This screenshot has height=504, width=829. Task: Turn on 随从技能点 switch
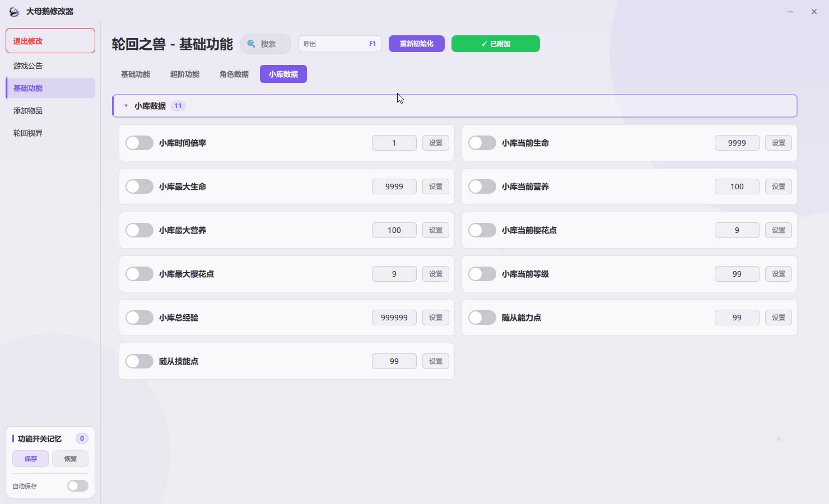click(139, 361)
